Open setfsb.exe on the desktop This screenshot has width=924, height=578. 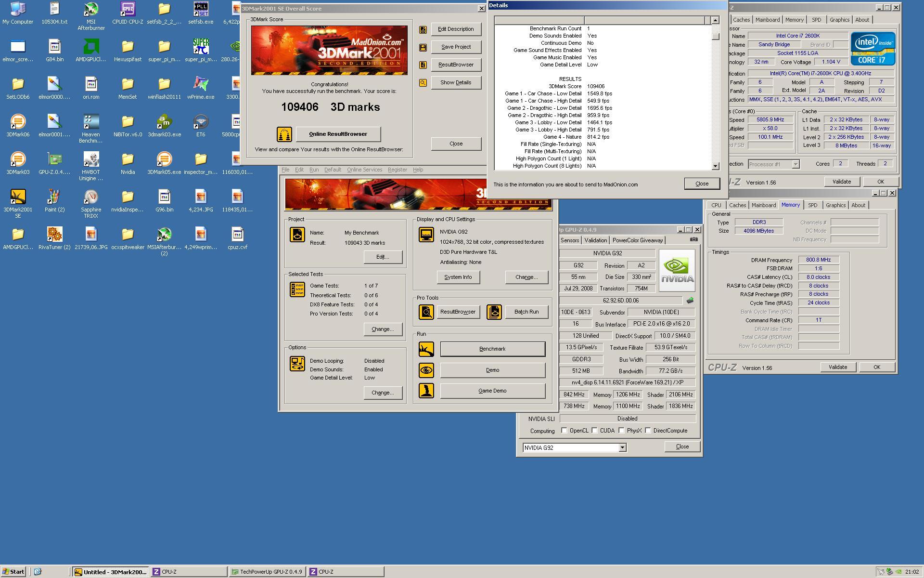click(x=201, y=13)
